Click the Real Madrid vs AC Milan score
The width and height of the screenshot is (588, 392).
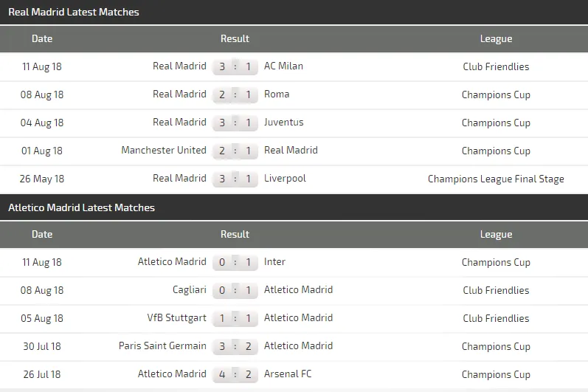coord(235,66)
